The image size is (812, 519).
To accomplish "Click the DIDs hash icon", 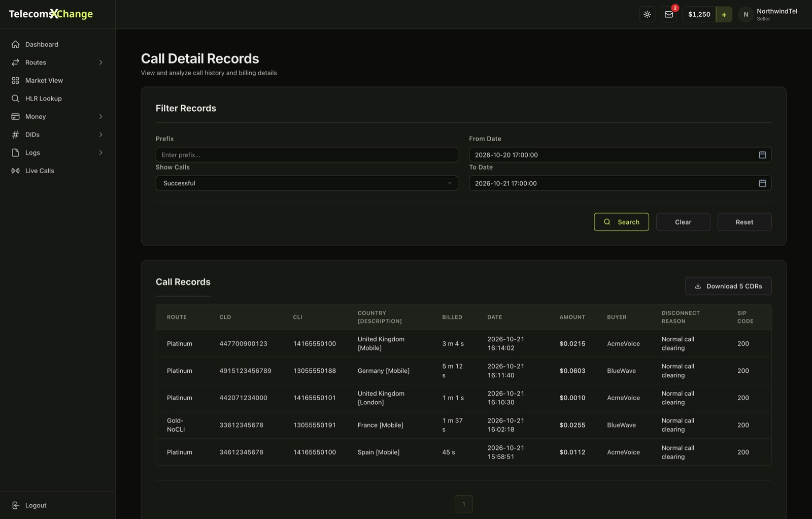I will pyautogui.click(x=15, y=135).
